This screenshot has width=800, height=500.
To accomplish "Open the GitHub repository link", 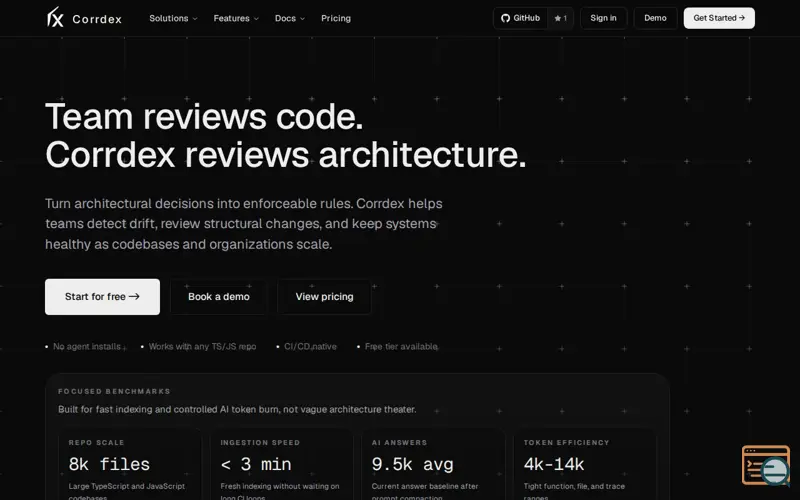I will (x=520, y=18).
